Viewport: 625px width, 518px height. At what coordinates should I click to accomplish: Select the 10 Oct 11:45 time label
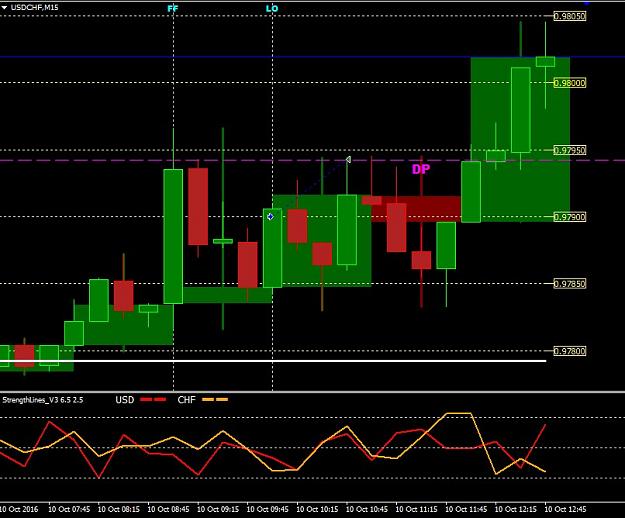(x=466, y=509)
